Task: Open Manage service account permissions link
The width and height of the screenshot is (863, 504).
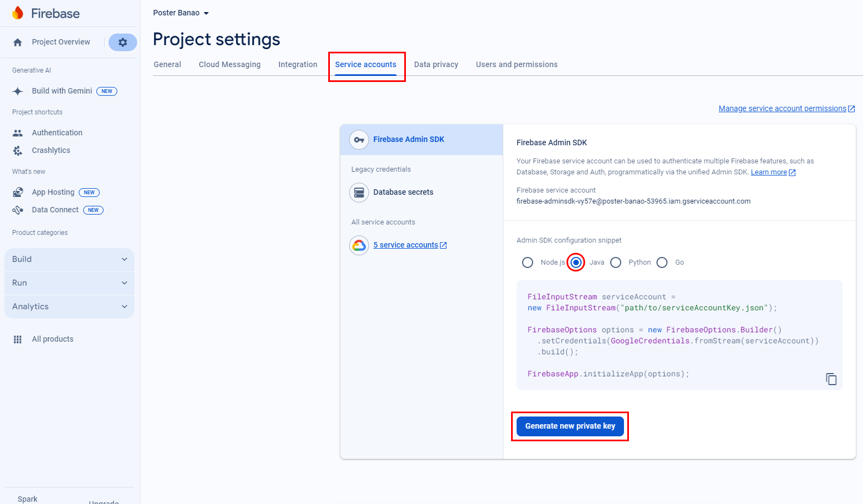Action: click(x=782, y=109)
